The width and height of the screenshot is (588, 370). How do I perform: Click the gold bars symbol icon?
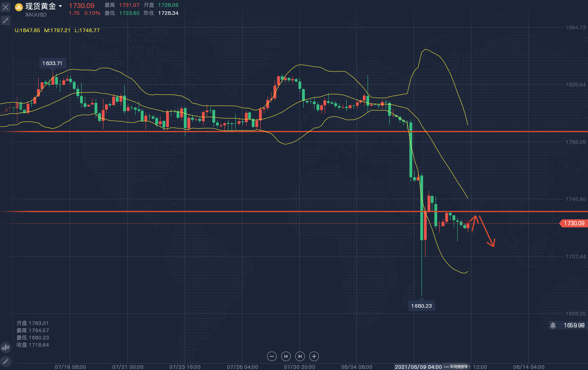[x=19, y=7]
